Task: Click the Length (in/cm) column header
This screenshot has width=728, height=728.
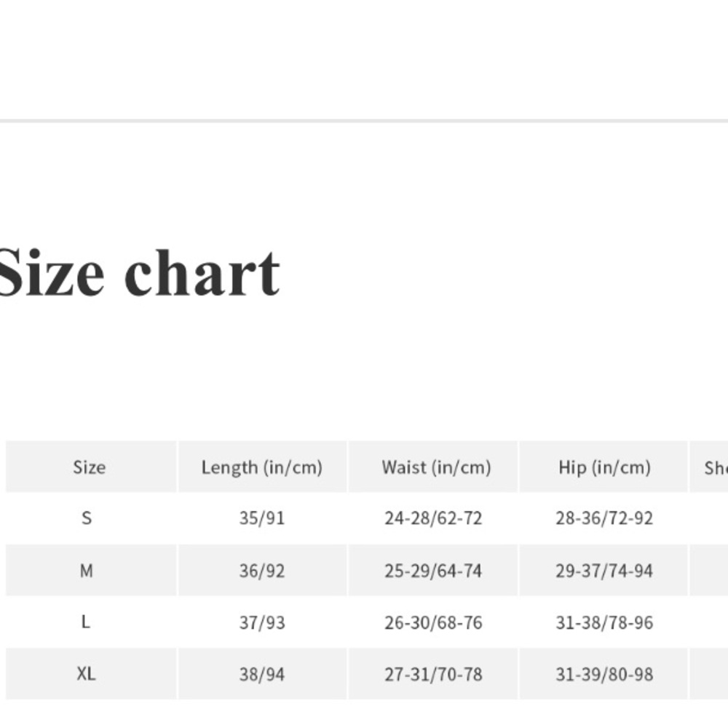Action: pos(262,467)
